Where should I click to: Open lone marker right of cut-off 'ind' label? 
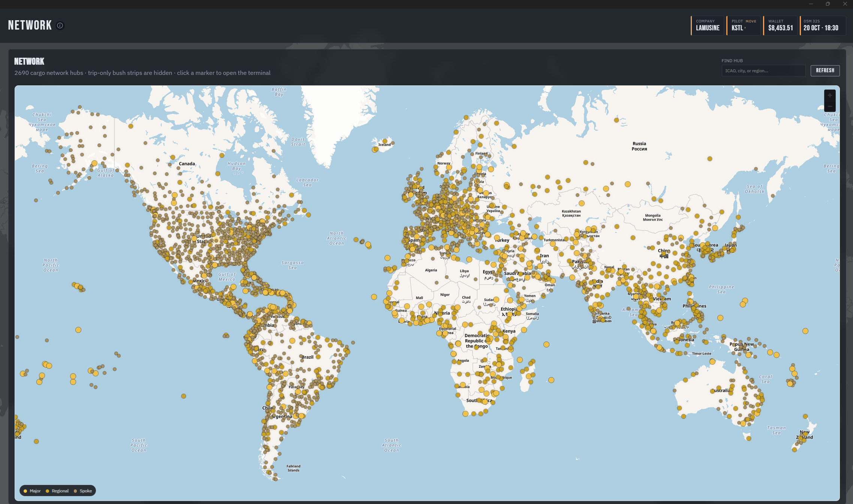click(36, 441)
